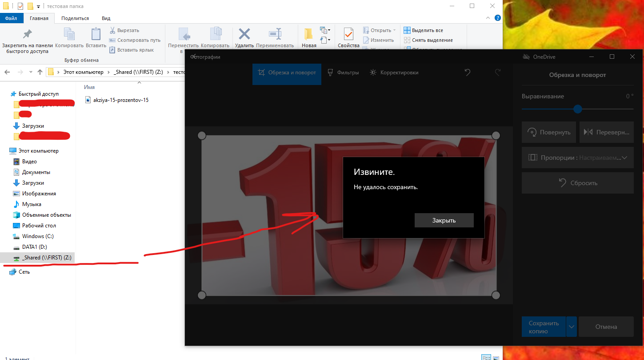Switch to the Главная ribbon tab

39,18
